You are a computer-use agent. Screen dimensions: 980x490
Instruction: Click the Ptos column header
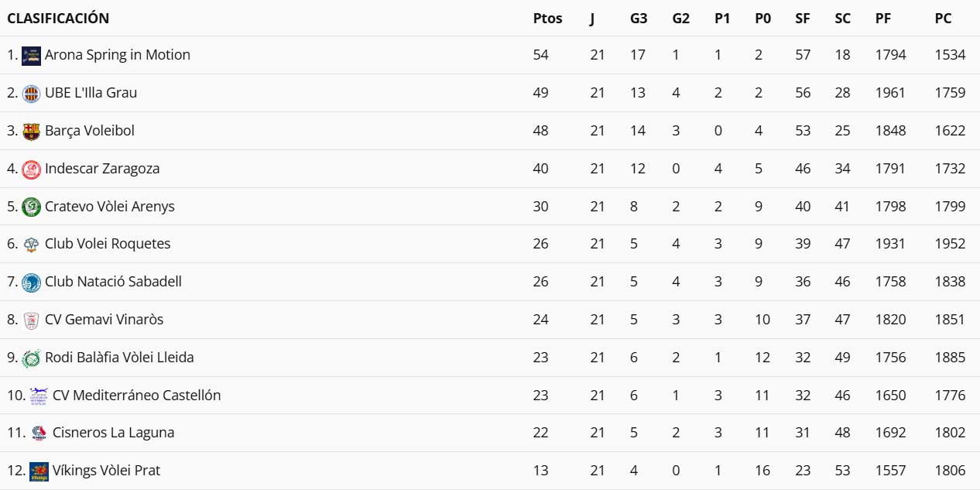pyautogui.click(x=547, y=19)
